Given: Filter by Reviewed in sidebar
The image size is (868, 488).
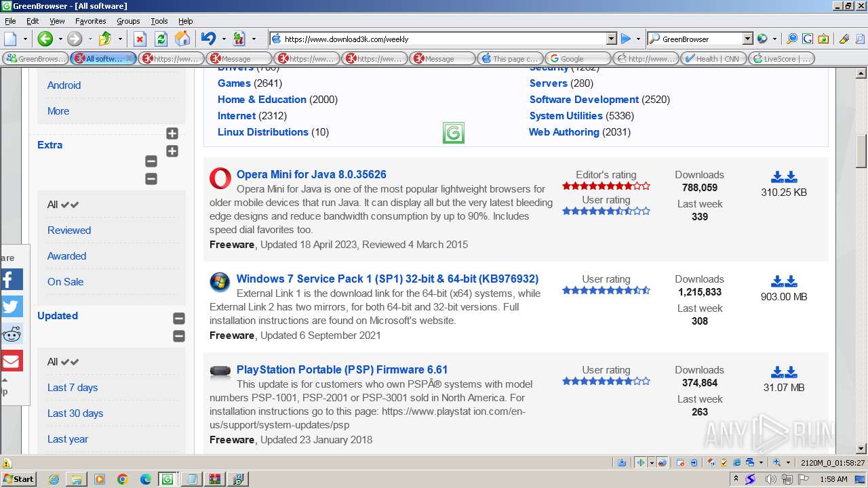Looking at the screenshot, I should (x=69, y=230).
